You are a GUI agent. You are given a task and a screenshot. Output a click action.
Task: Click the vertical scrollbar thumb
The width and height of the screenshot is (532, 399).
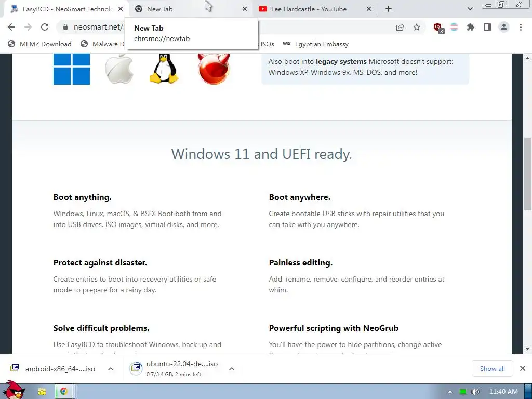pyautogui.click(x=528, y=174)
